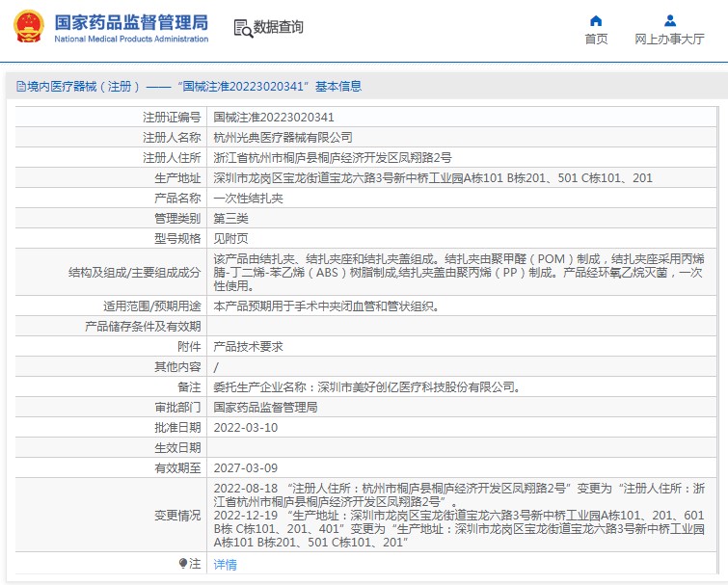
Task: Click the bulb icon beside 注
Action: 183,563
